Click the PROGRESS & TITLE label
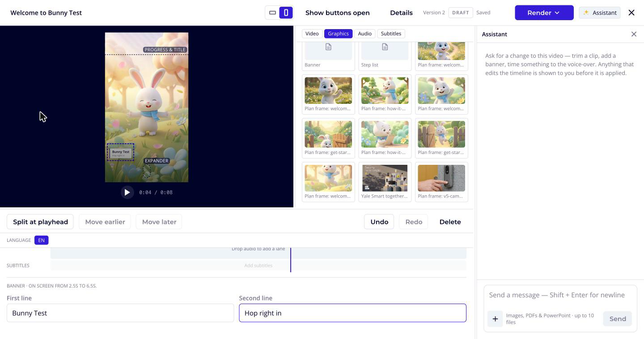Screen dimensions: 644x339 tap(165, 50)
